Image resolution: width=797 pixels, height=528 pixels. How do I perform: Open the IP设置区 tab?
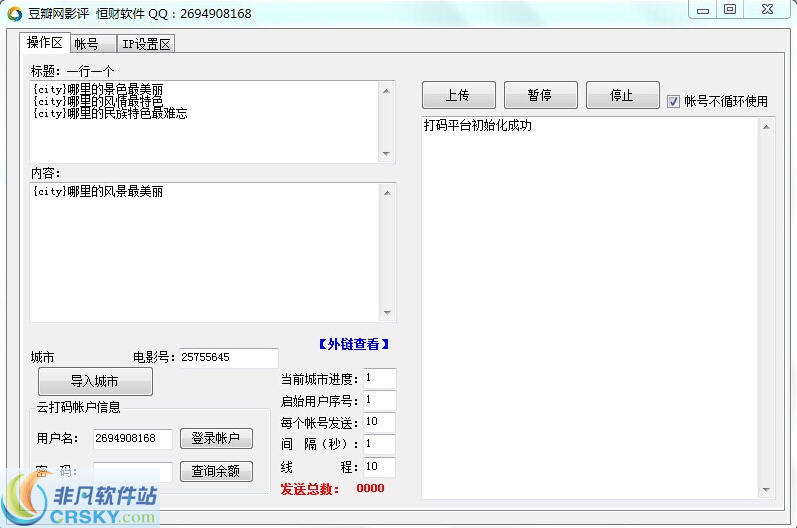point(146,44)
